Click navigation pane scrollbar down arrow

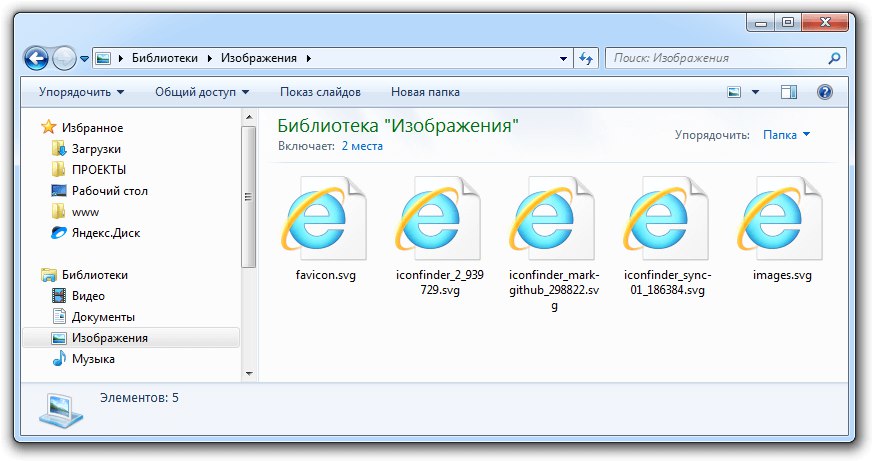coord(249,374)
